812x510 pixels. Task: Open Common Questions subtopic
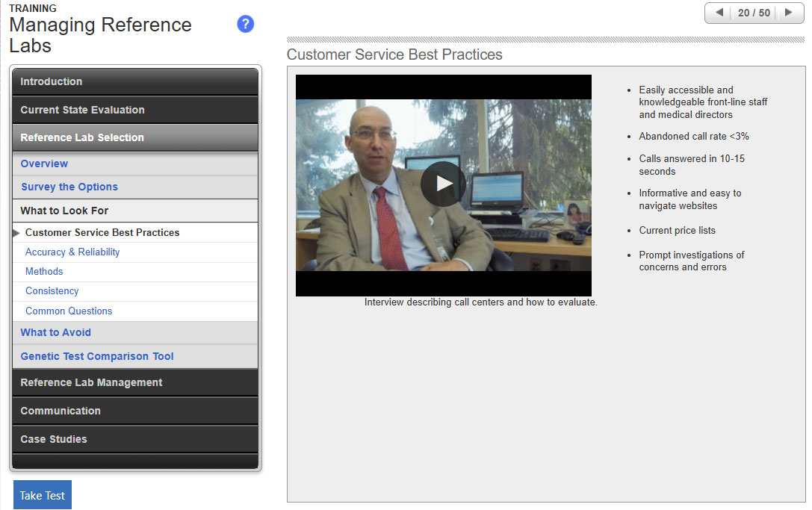click(69, 311)
